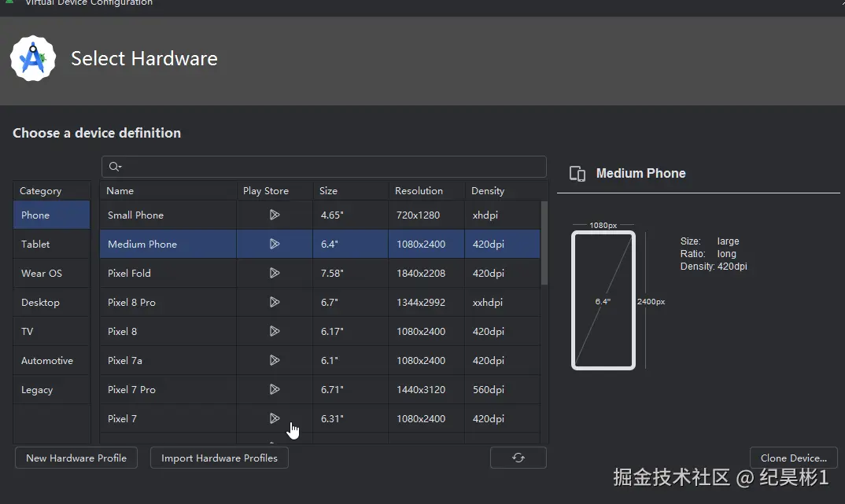Click the xxhdpi density cell
This screenshot has height=504, width=845.
click(503, 302)
